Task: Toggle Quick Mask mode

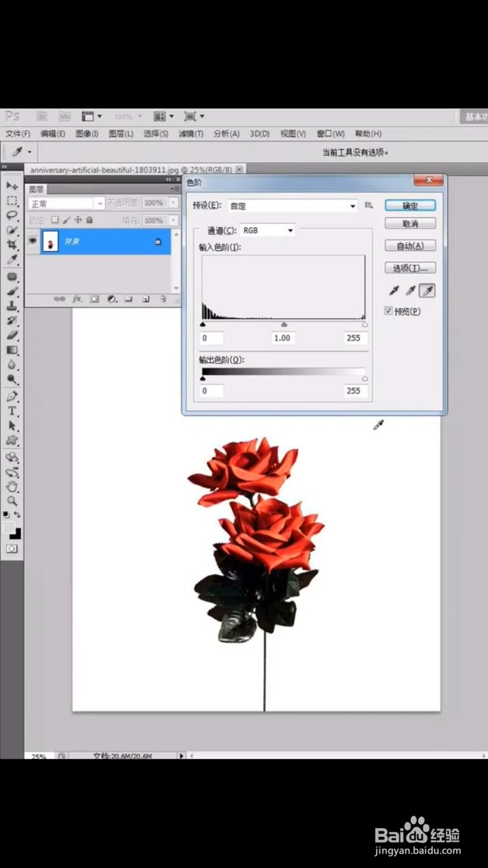Action: (x=12, y=548)
